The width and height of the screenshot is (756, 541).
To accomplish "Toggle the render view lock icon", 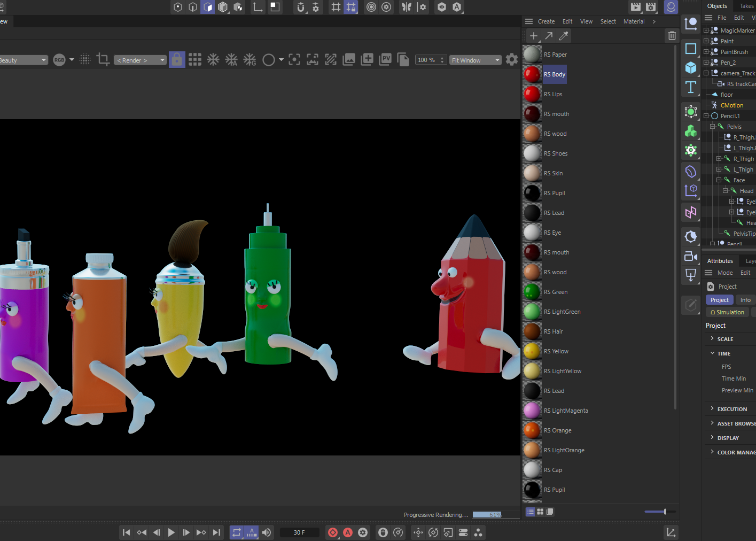I will (x=176, y=60).
